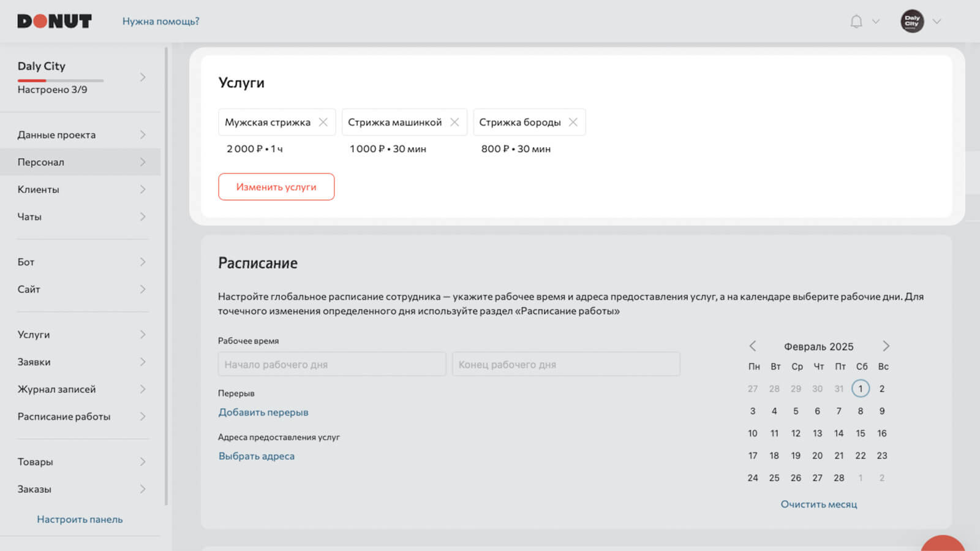Select February 5 in the calendar

(796, 411)
